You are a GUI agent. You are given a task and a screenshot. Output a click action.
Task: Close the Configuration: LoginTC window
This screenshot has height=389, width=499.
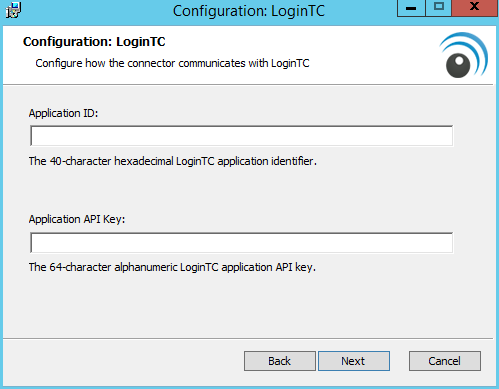475,8
